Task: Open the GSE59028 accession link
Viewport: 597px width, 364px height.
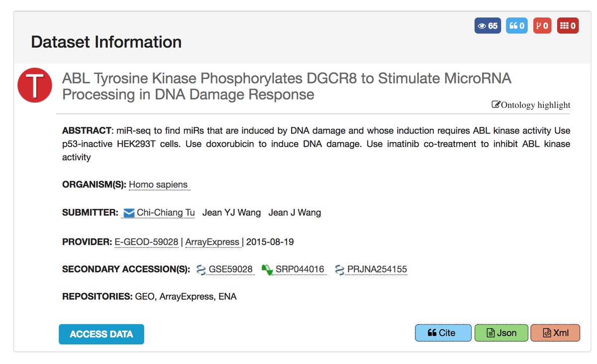Action: (230, 270)
